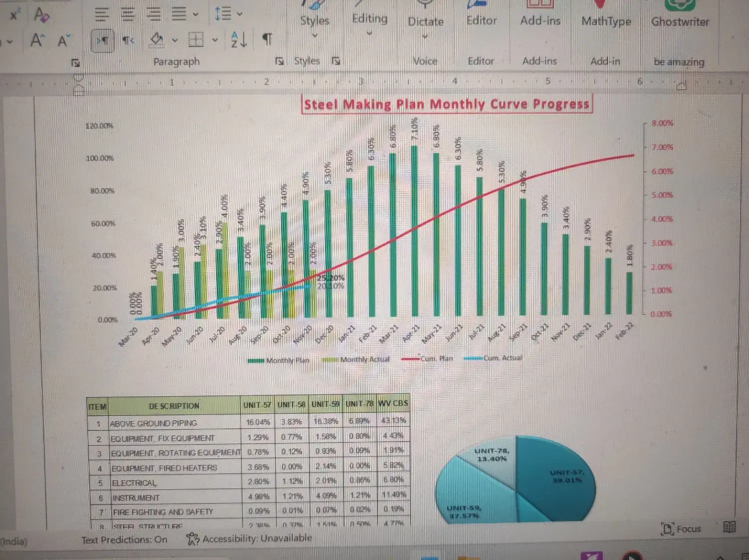
Task: Align text to the right
Action: (154, 14)
